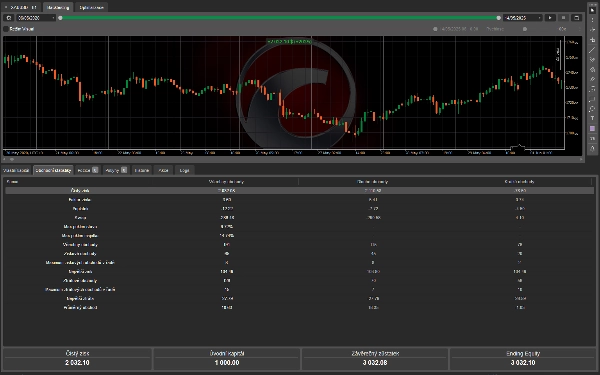This screenshot has width=600, height=375.
Task: Open the backtest end date dropdown
Action: (523, 18)
